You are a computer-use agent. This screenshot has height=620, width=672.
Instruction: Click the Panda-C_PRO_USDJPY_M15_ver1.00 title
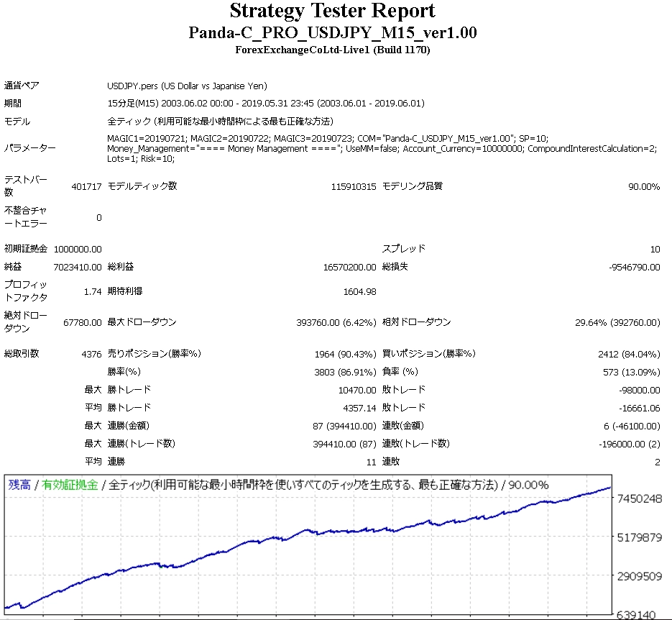(333, 32)
